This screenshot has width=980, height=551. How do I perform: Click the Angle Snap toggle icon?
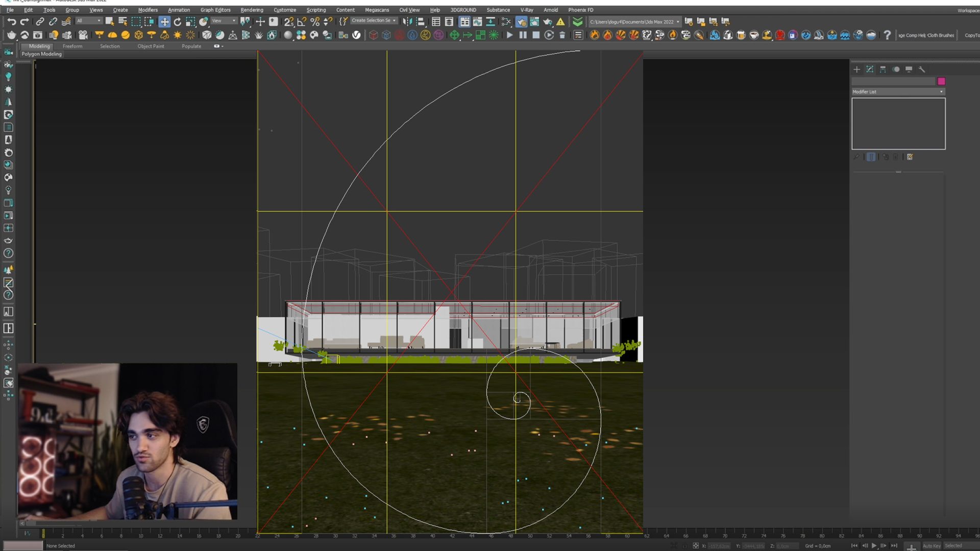click(x=302, y=21)
